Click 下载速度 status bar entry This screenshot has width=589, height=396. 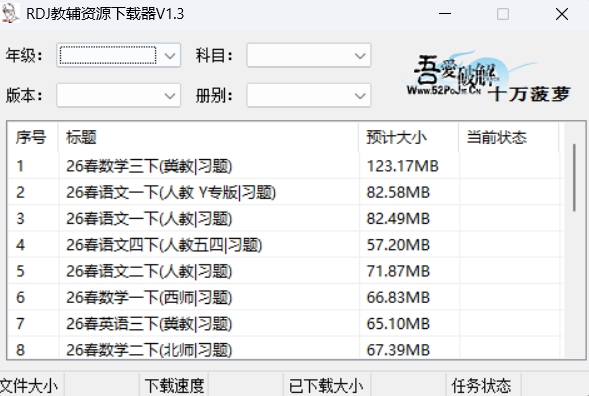click(x=174, y=386)
